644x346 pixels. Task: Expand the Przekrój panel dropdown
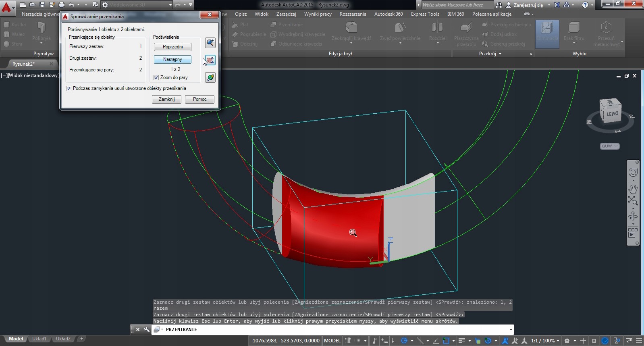[x=500, y=54]
